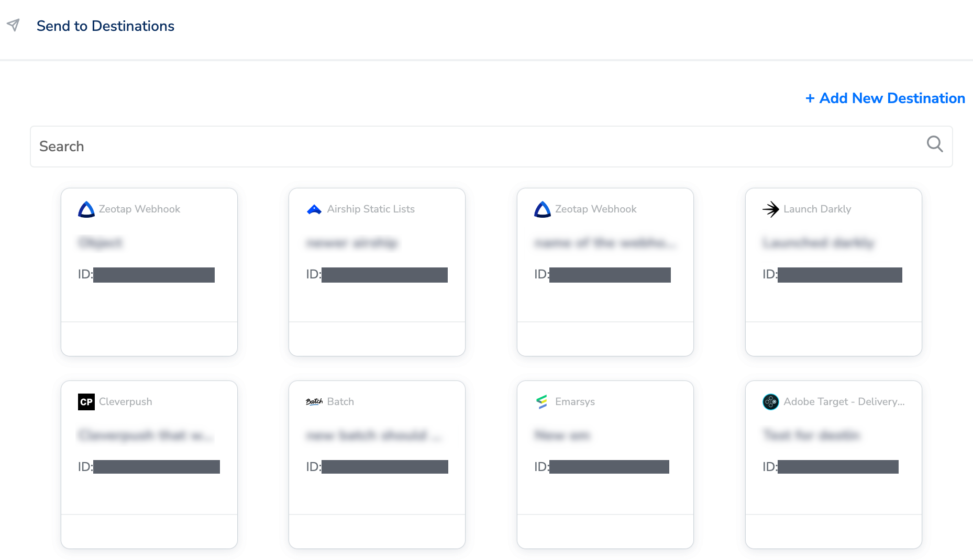
Task: Click ID label on Adobe Target card
Action: pos(769,467)
